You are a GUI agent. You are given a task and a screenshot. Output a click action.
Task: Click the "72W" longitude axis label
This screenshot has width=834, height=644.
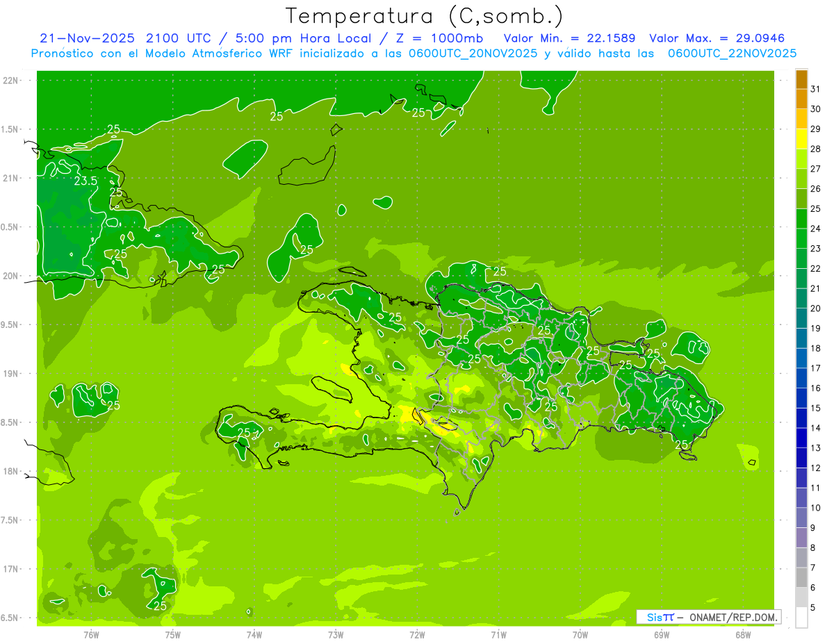coord(417,635)
